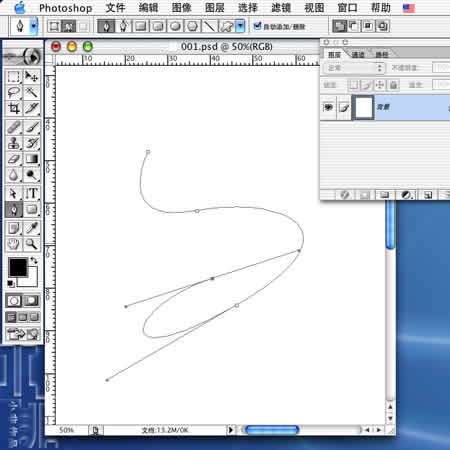The image size is (450, 450).
Task: Click the background layer thumbnail
Action: (x=364, y=107)
